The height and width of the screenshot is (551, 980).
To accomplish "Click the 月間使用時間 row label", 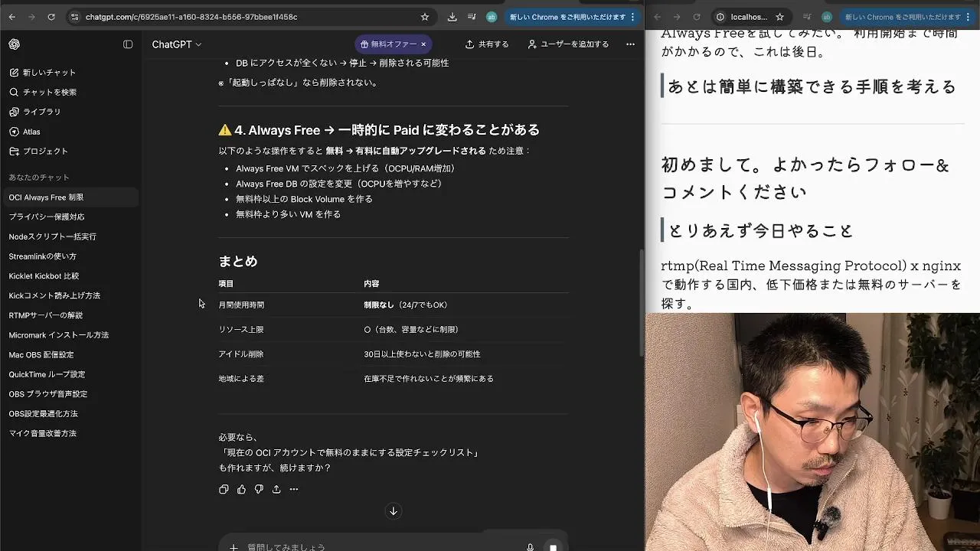I will (x=241, y=305).
